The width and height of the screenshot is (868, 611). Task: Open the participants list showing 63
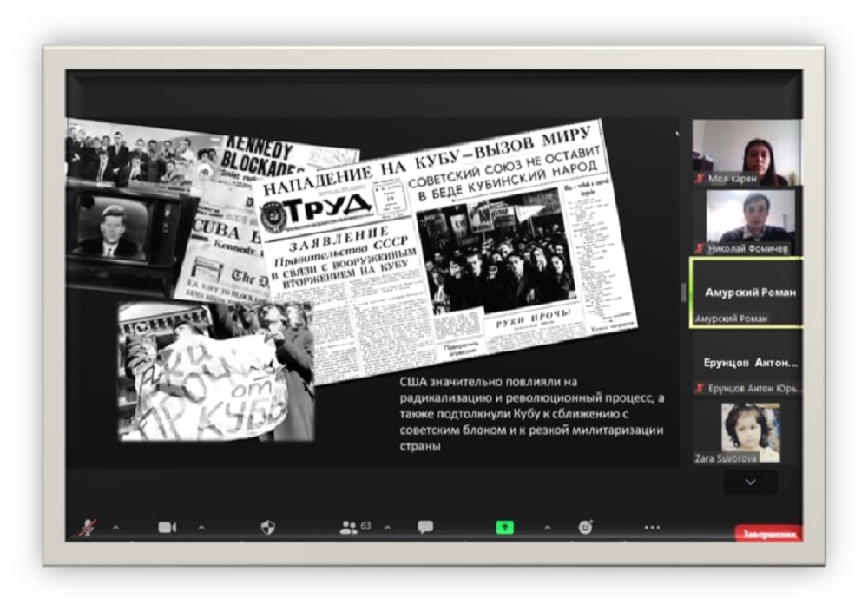tap(349, 527)
